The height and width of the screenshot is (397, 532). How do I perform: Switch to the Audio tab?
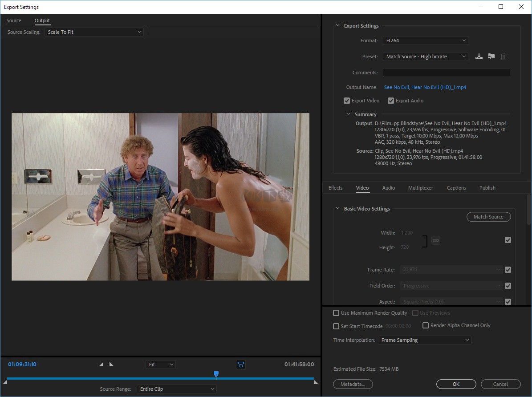(x=388, y=187)
